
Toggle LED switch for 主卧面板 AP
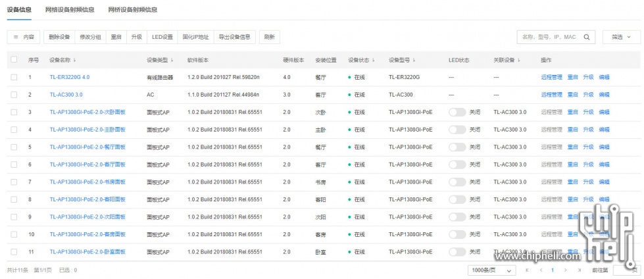(457, 130)
